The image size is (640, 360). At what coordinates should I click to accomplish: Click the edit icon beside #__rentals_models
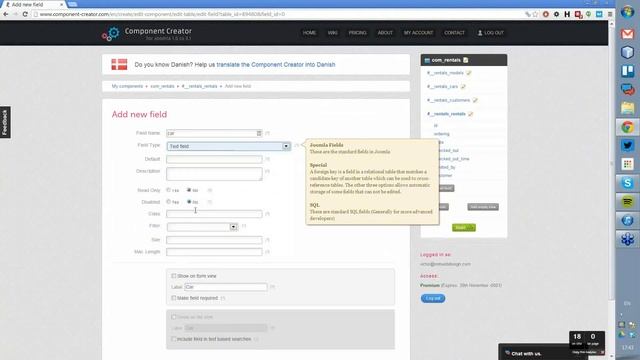tap(469, 73)
